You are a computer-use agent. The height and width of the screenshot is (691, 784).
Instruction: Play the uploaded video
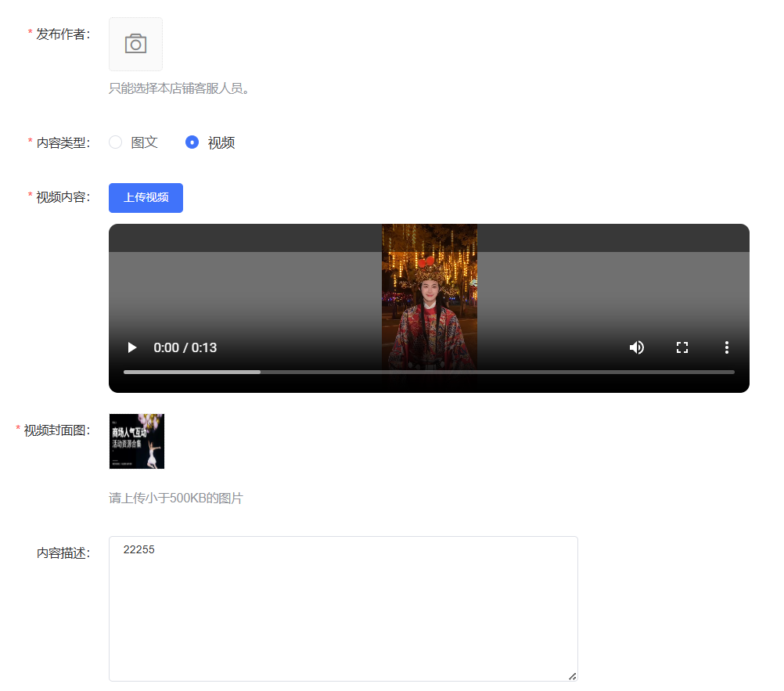[132, 347]
